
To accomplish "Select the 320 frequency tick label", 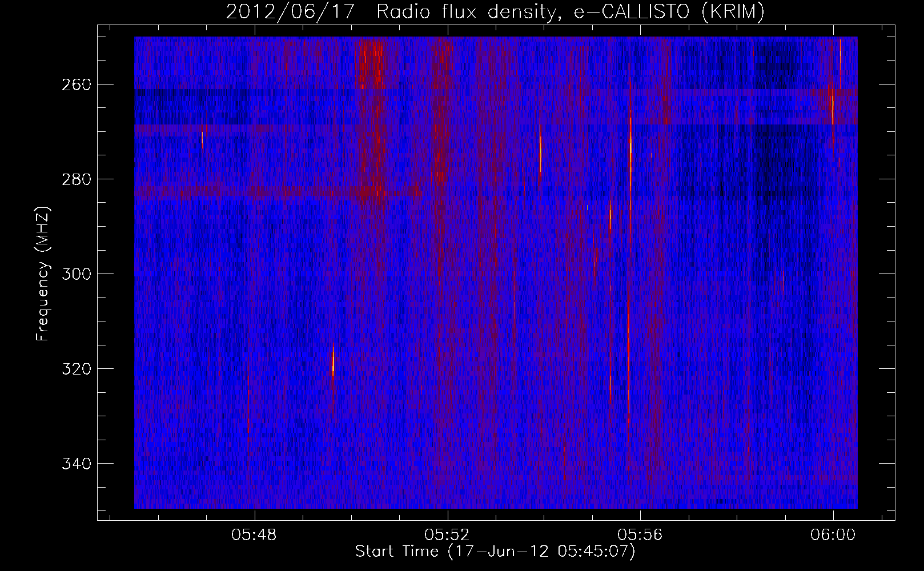I will [76, 369].
